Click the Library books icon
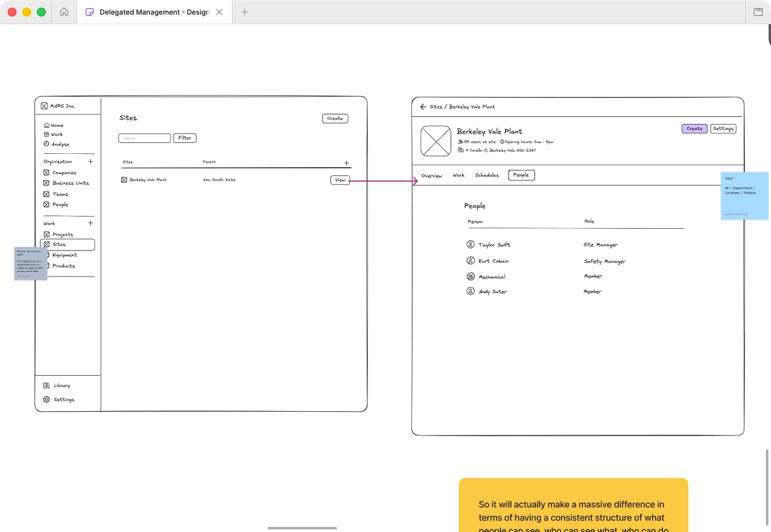Viewport: 771px width, 532px height. (46, 386)
